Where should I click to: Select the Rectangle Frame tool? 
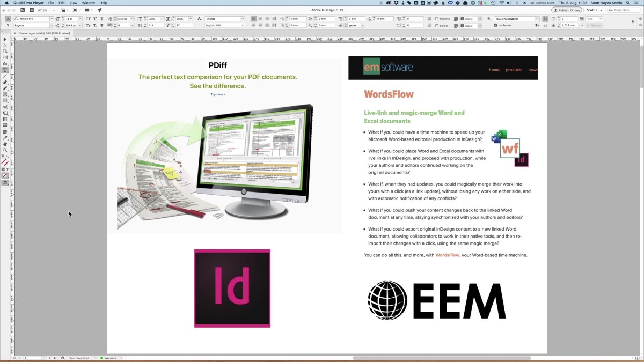coord(5,94)
